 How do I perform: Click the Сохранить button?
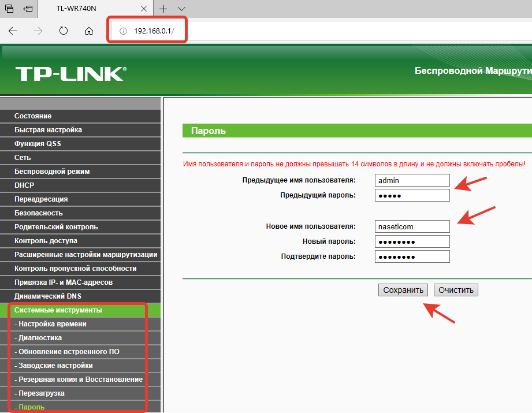click(x=403, y=290)
